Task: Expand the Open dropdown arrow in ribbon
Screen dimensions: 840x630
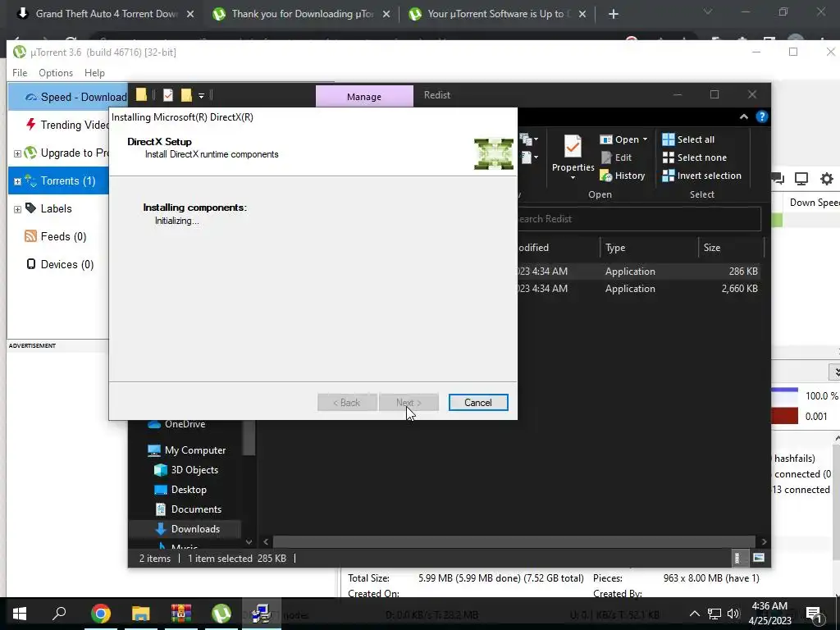Action: 645,139
